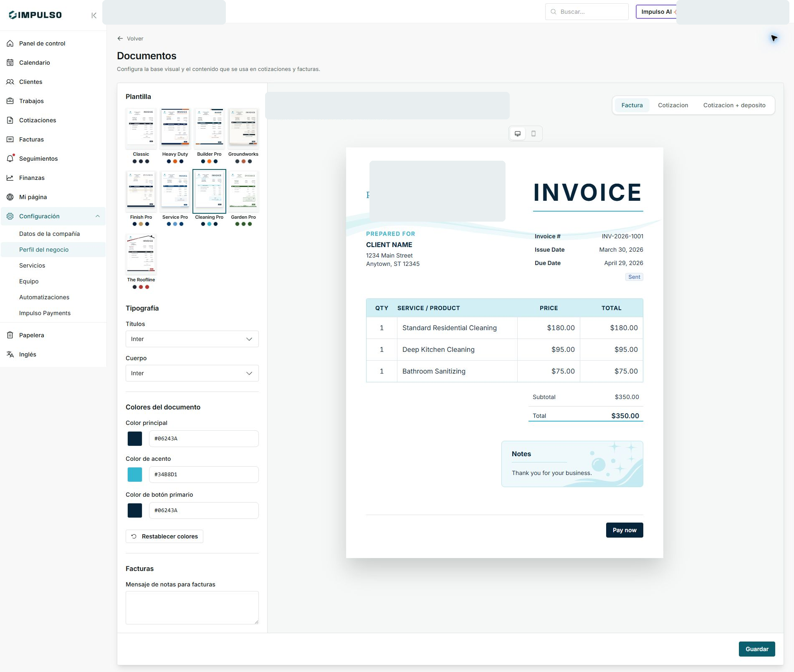Click the Impulso logo

35,15
